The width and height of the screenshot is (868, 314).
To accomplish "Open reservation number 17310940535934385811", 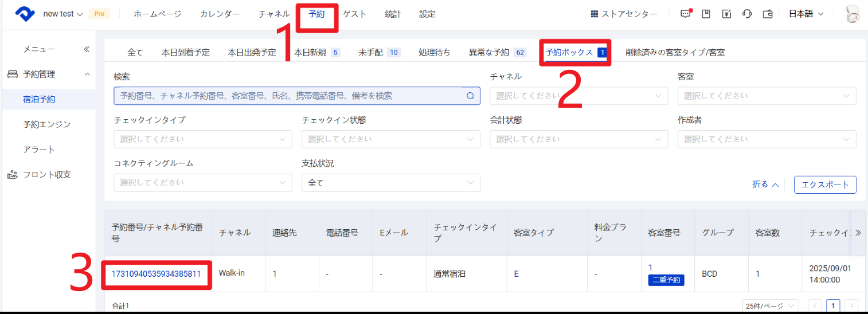I will click(x=156, y=274).
